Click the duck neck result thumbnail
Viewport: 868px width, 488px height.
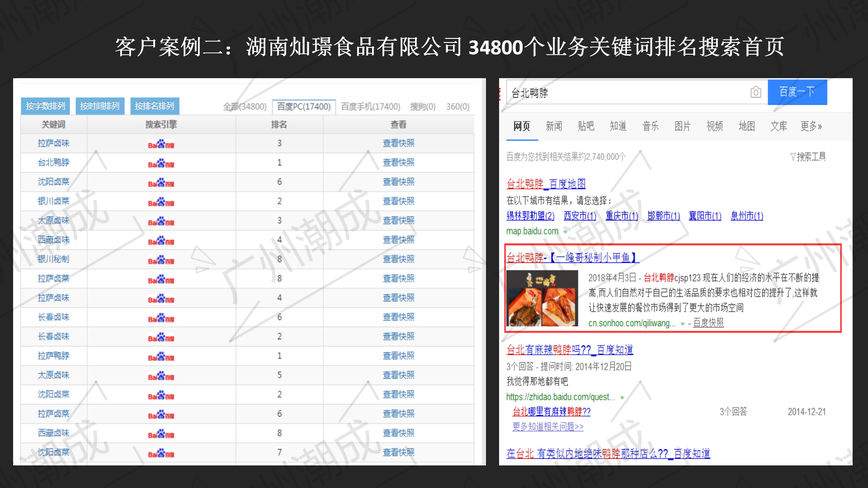pyautogui.click(x=542, y=298)
